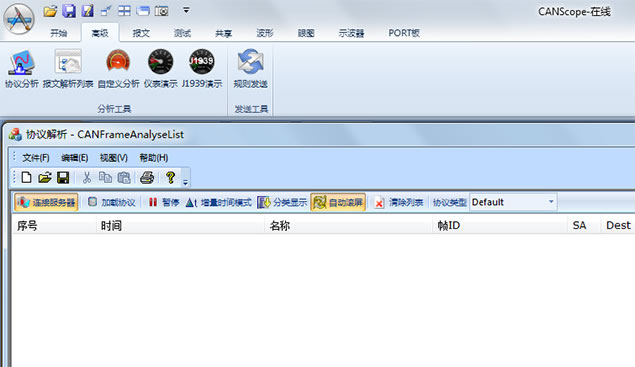Switch to the 报文 ribbon tab

pos(141,33)
